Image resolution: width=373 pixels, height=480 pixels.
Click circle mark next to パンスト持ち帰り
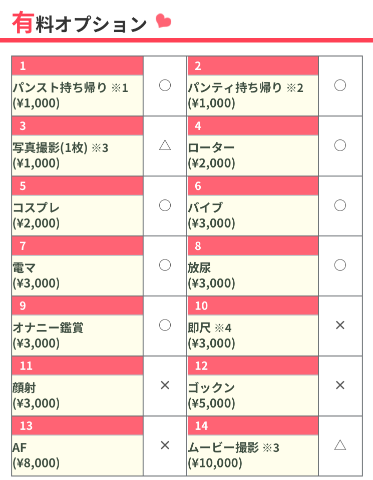pyautogui.click(x=165, y=85)
